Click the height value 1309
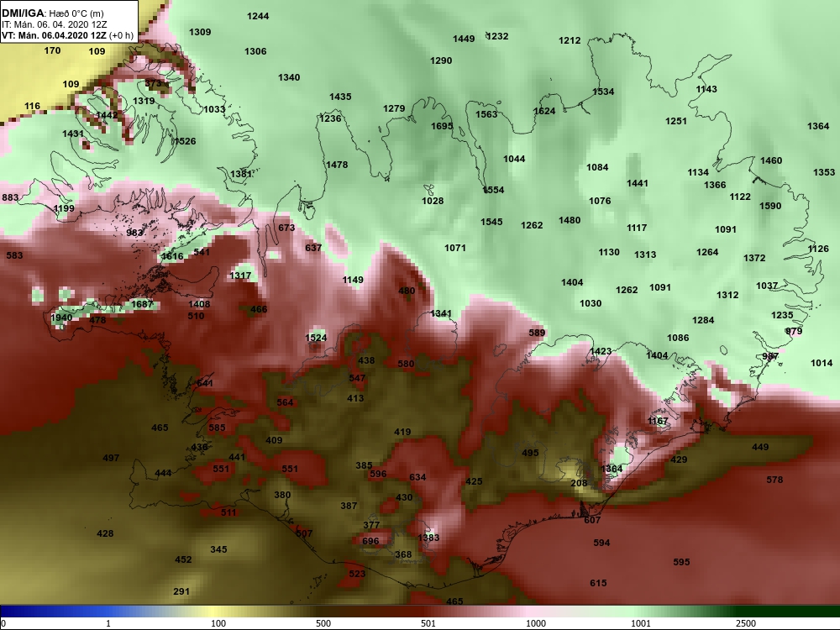840x630 pixels. (200, 32)
